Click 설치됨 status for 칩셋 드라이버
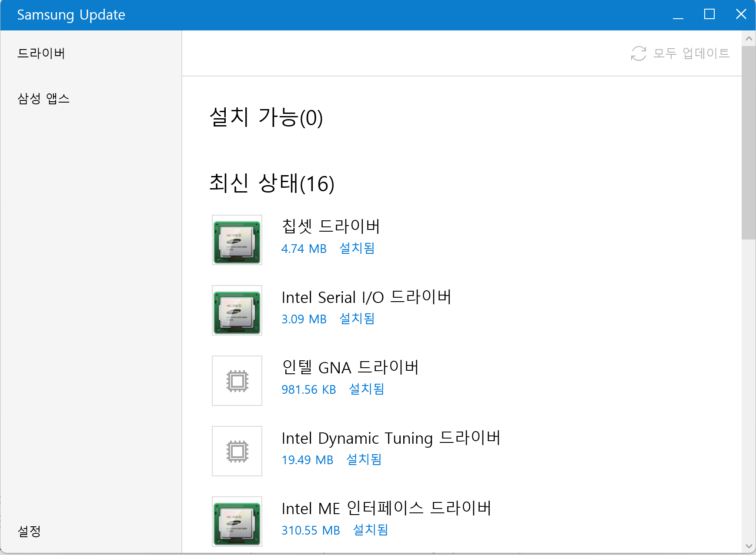Image resolution: width=756 pixels, height=555 pixels. tap(357, 248)
